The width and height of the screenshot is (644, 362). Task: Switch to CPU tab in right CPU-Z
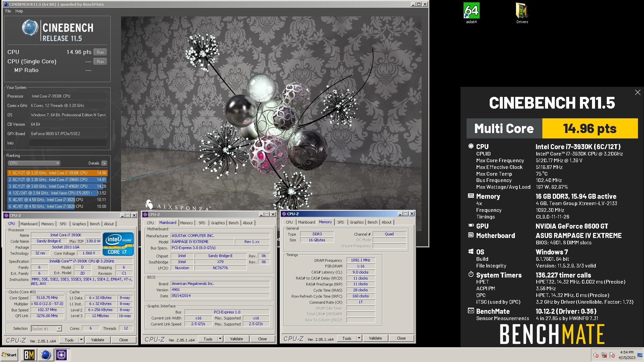click(289, 222)
